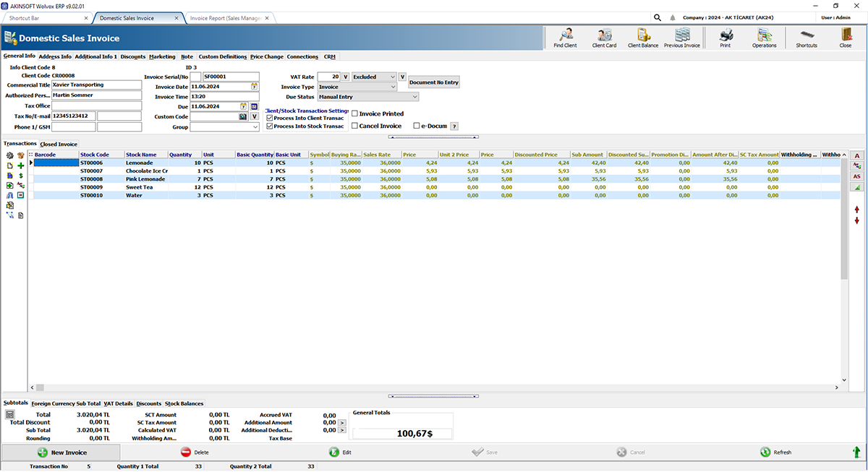868x472 pixels.
Task: Open the Stock Balances bottom tab
Action: pos(184,403)
